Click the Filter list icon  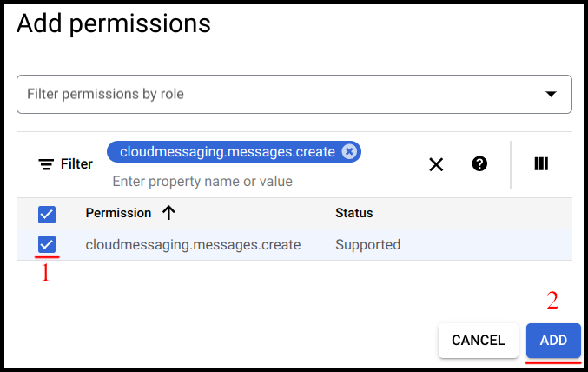(46, 164)
